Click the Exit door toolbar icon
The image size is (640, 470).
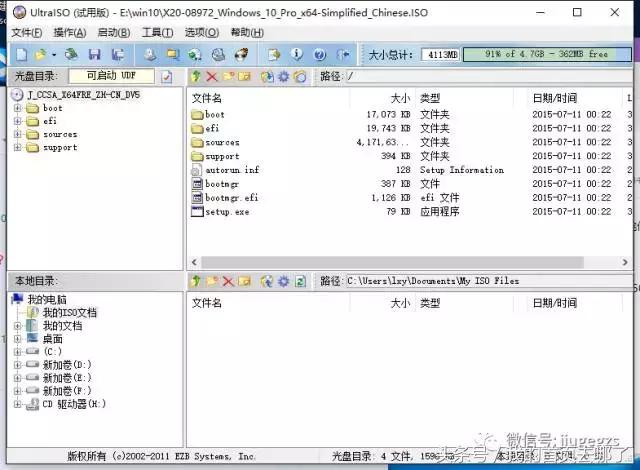click(343, 54)
